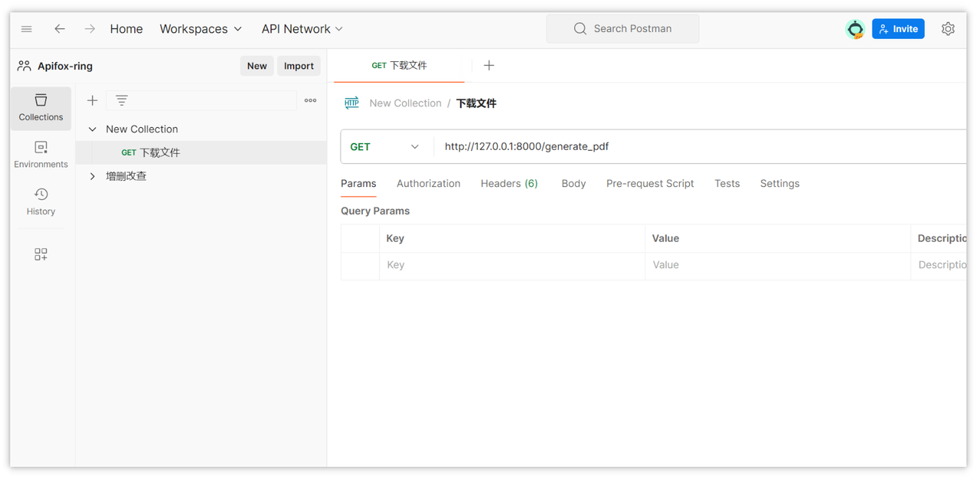
Task: Go back with the left arrow
Action: click(60, 29)
